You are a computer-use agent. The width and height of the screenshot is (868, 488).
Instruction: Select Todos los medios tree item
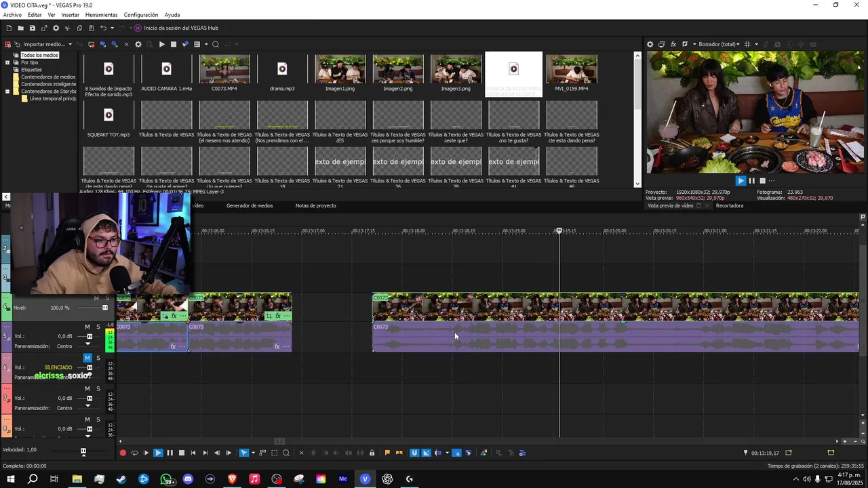tap(39, 55)
